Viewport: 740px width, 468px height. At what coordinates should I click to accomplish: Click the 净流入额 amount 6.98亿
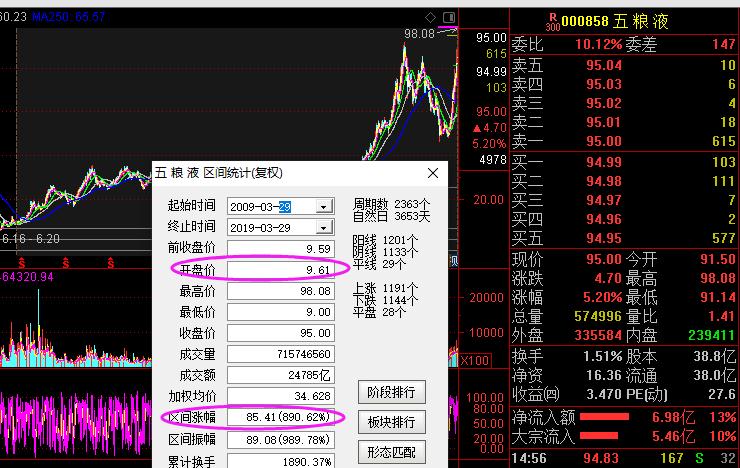[673, 417]
